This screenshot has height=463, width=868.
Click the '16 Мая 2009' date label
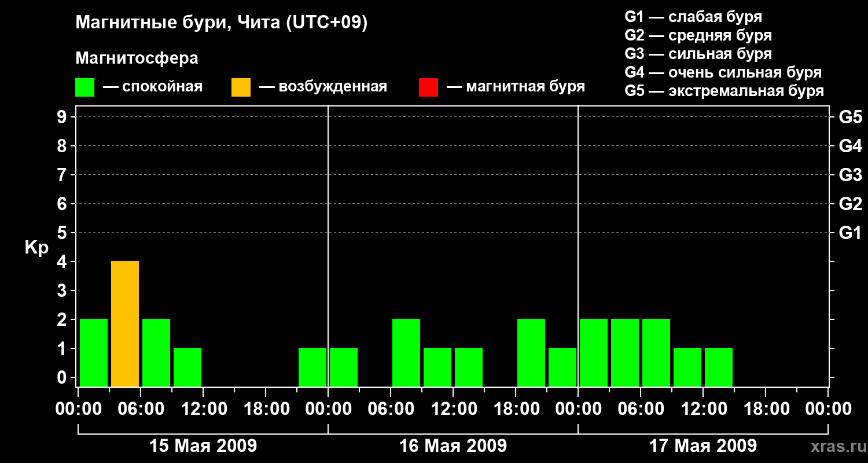pos(453,446)
